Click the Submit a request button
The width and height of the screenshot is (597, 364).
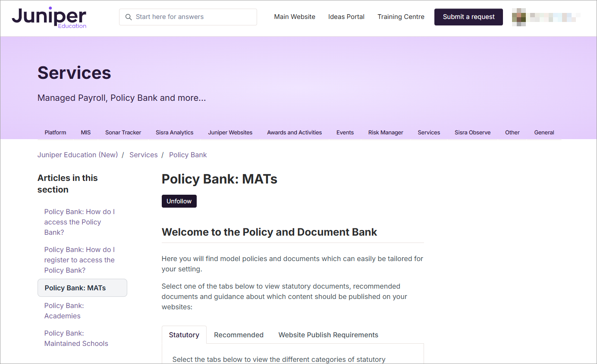point(468,17)
